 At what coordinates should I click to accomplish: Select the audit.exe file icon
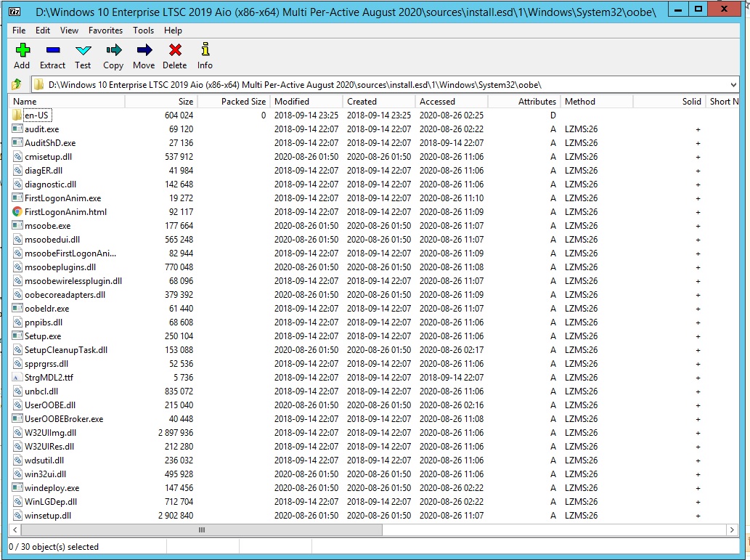17,129
